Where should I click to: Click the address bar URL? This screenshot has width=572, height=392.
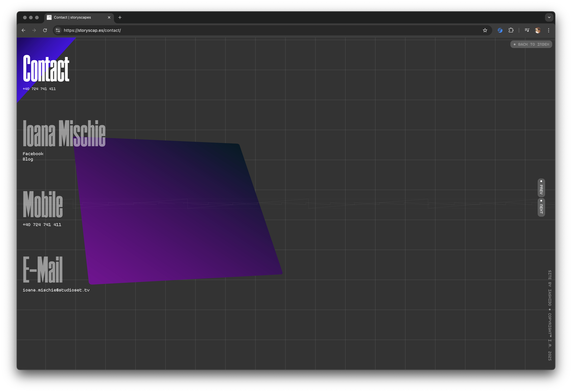pyautogui.click(x=92, y=30)
